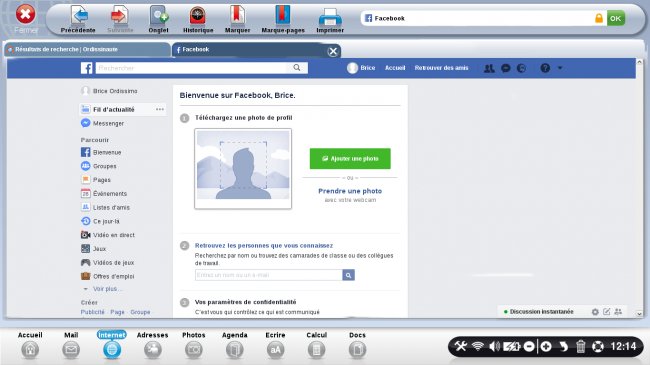Click the profile photo placeholder thumbnail
The image size is (650, 365).
point(243,168)
